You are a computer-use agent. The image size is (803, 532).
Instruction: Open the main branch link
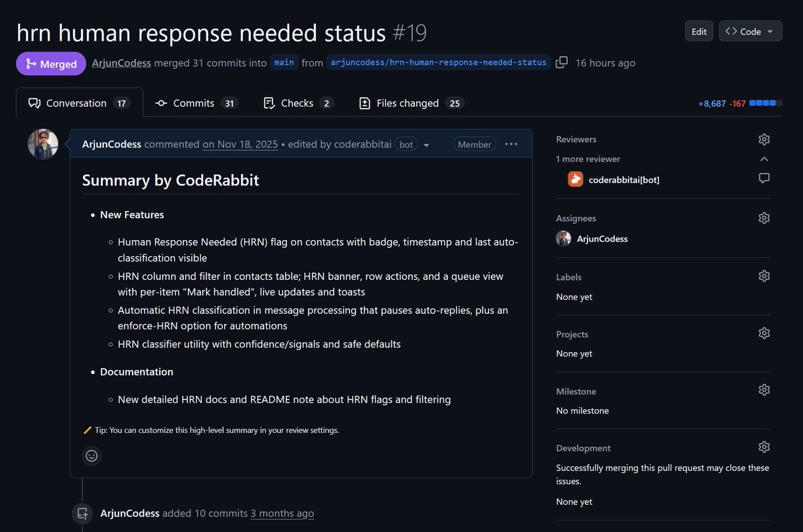point(284,62)
